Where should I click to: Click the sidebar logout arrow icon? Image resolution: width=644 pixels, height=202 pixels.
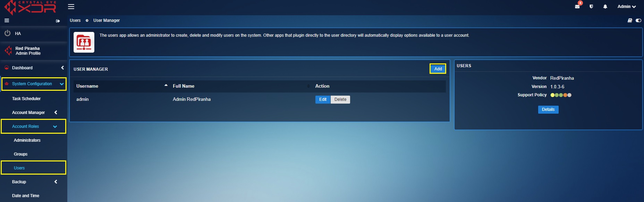point(58,21)
